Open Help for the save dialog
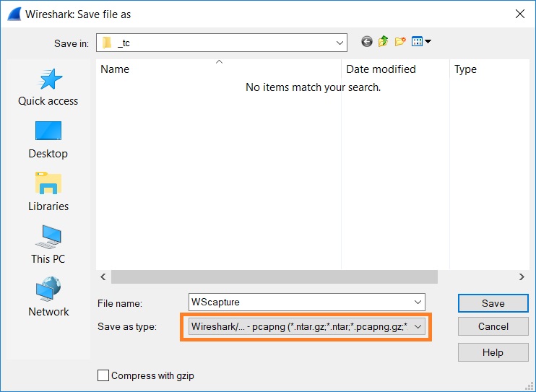This screenshot has width=536, height=392. tap(493, 352)
